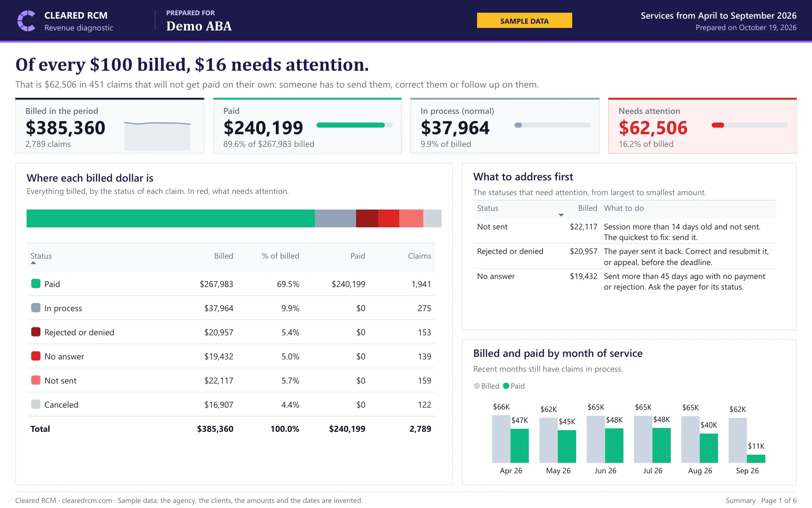The width and height of the screenshot is (812, 508).
Task: Click the Needs attention red progress bar
Action: point(750,125)
